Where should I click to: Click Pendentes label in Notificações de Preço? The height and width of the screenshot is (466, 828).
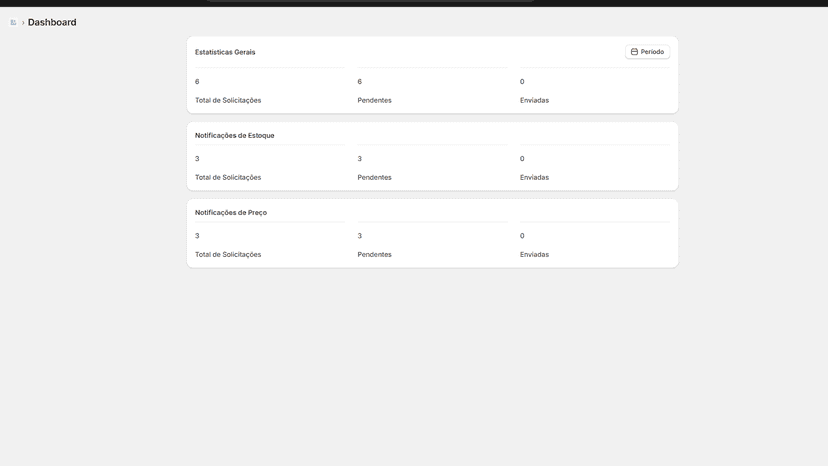point(374,255)
